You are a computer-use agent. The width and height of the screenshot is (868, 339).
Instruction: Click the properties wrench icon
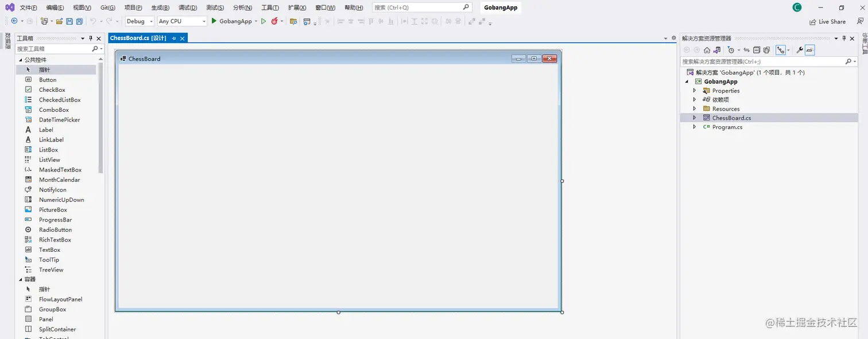point(799,50)
